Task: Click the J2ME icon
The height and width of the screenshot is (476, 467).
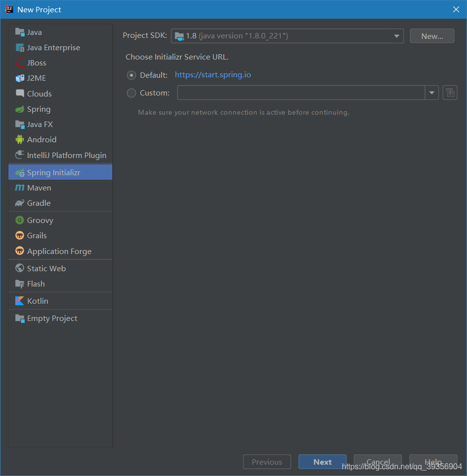Action: point(20,78)
